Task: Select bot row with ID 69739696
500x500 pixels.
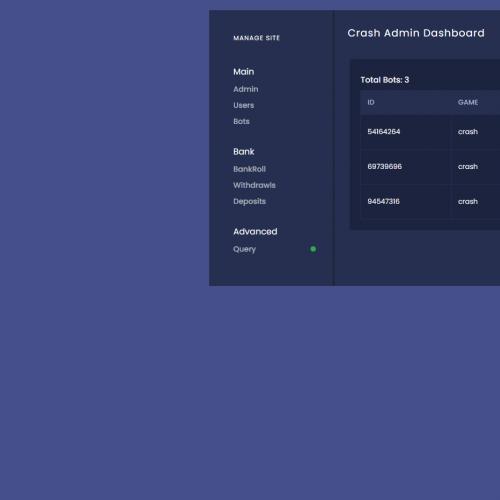Action: [430, 167]
